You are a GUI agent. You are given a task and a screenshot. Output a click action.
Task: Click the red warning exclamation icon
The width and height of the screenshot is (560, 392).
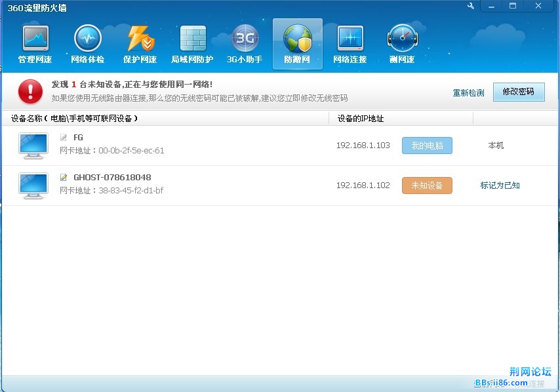click(x=30, y=91)
